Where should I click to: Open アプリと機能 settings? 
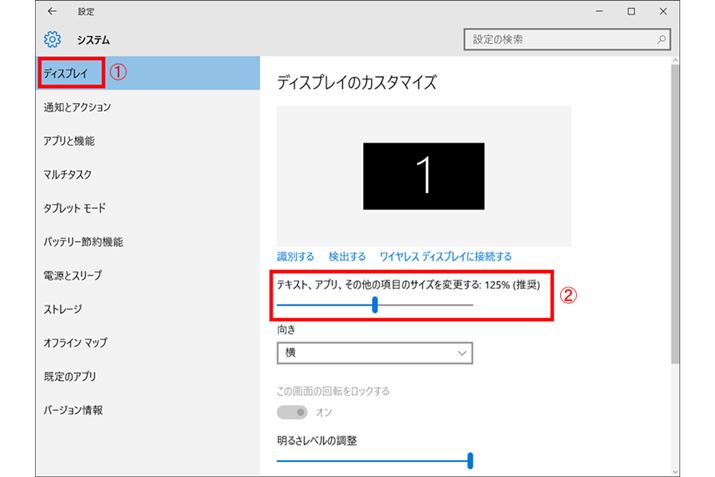point(148,141)
